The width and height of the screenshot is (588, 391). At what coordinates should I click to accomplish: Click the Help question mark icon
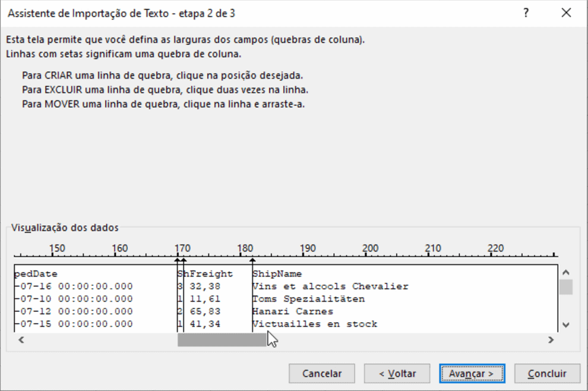(x=526, y=12)
